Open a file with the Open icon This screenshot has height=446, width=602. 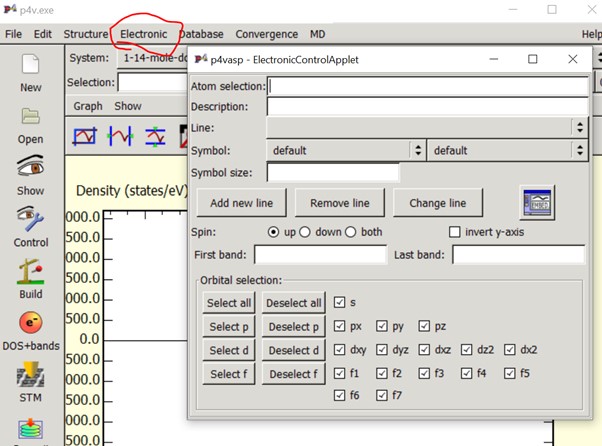point(30,116)
